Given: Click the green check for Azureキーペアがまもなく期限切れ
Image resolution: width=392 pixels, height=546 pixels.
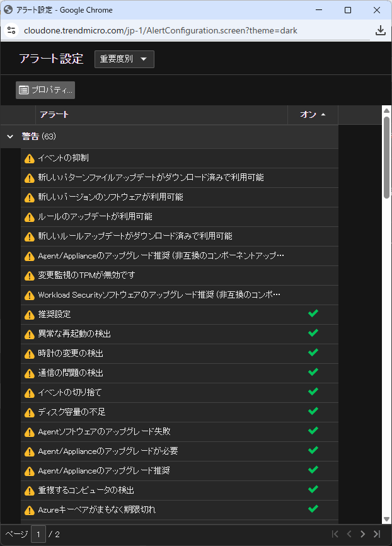Looking at the screenshot, I should [313, 509].
